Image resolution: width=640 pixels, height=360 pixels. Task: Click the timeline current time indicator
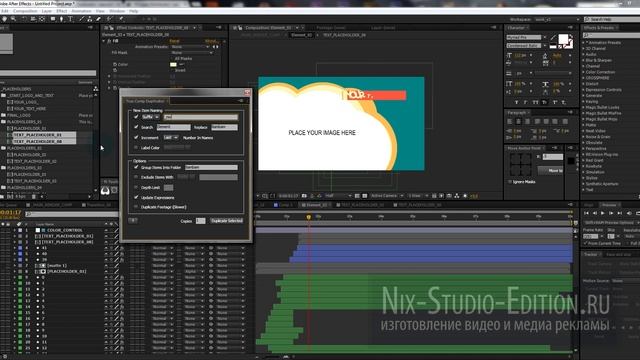pos(309,217)
